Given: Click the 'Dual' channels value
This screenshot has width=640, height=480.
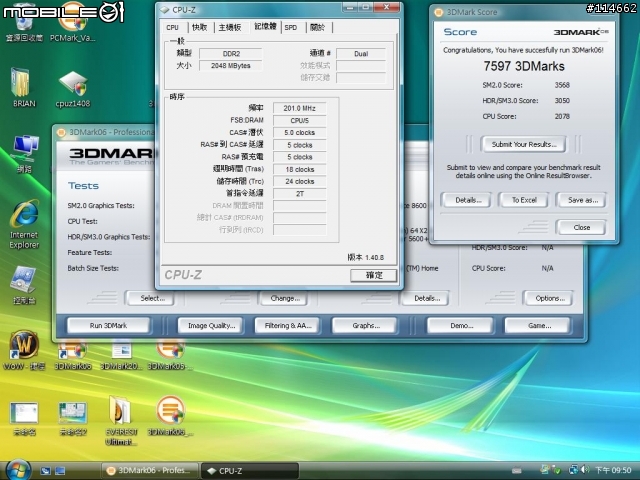Looking at the screenshot, I should (x=361, y=53).
